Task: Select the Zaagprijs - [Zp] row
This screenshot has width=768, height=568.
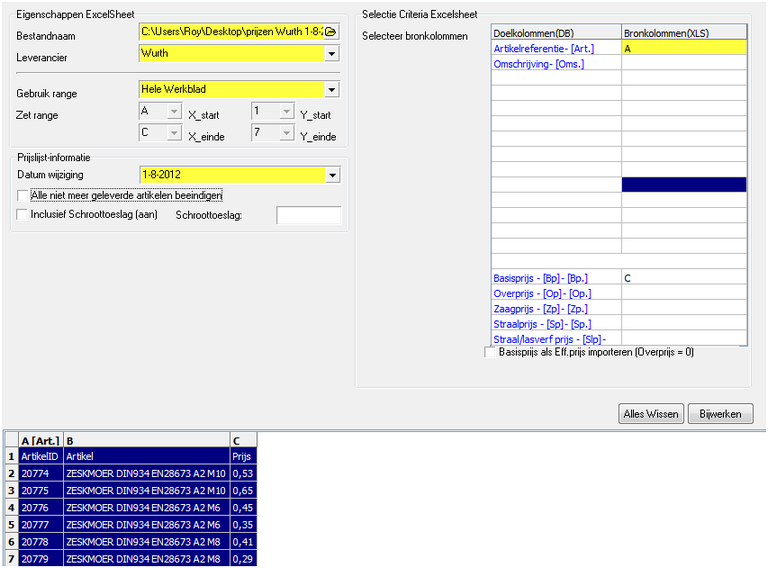Action: (x=619, y=308)
